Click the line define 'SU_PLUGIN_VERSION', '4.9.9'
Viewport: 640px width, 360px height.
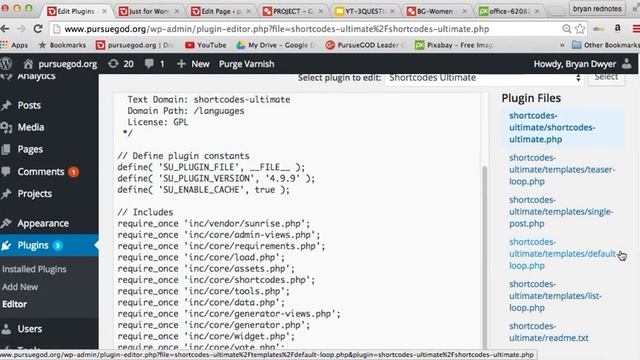[x=216, y=178]
